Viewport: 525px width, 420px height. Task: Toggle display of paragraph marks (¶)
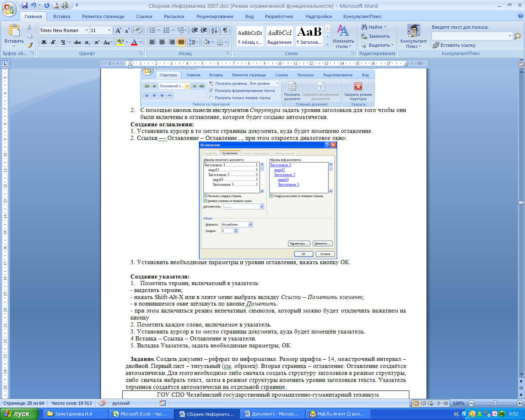click(x=225, y=30)
